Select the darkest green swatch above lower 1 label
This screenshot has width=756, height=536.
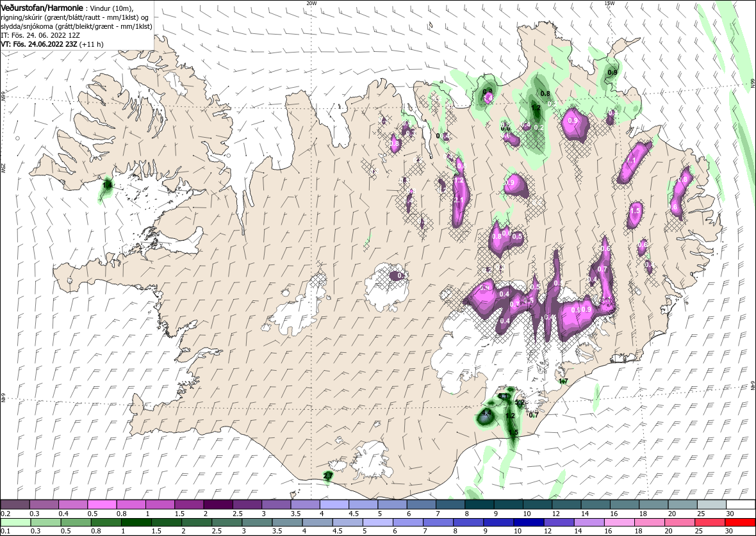click(x=136, y=523)
